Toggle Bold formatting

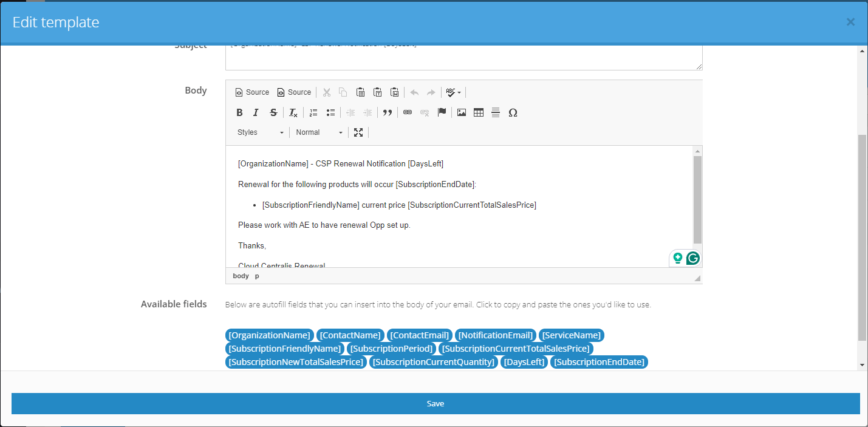click(x=239, y=112)
